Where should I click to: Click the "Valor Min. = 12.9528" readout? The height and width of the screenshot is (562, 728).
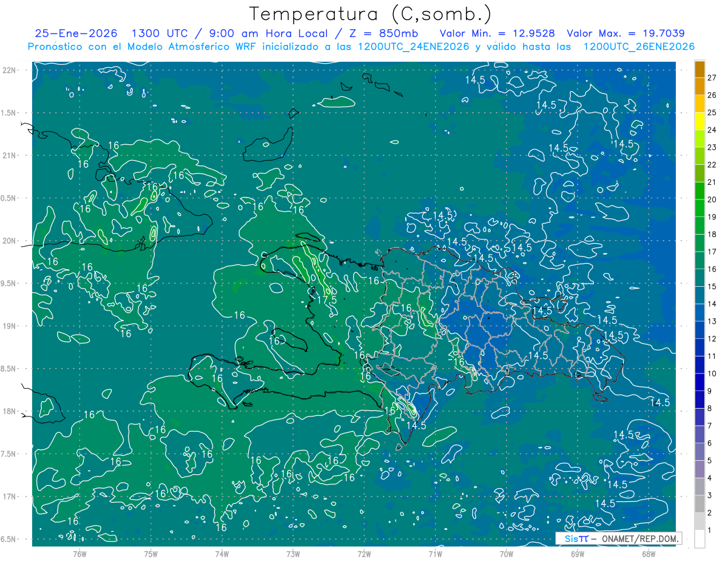[x=497, y=34]
